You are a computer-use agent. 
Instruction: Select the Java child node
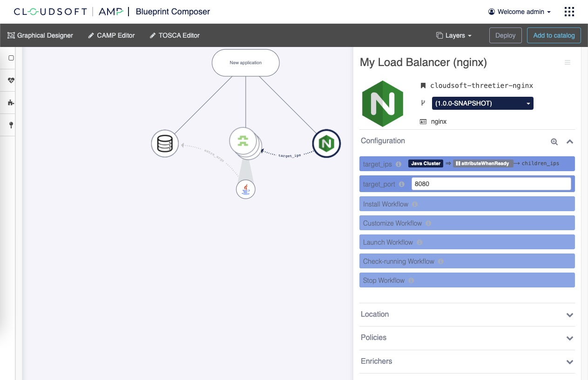[246, 189]
